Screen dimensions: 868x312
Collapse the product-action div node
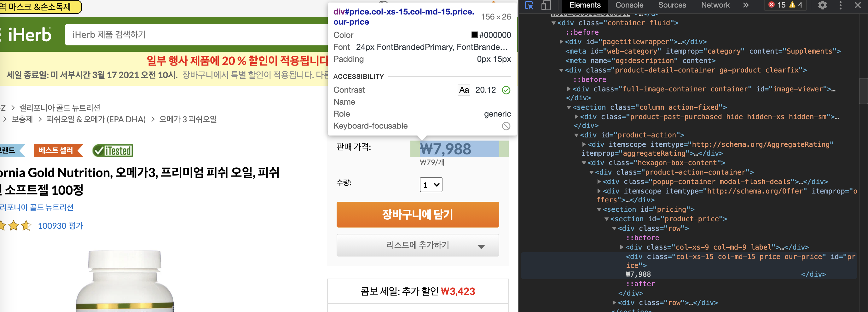[x=576, y=135]
